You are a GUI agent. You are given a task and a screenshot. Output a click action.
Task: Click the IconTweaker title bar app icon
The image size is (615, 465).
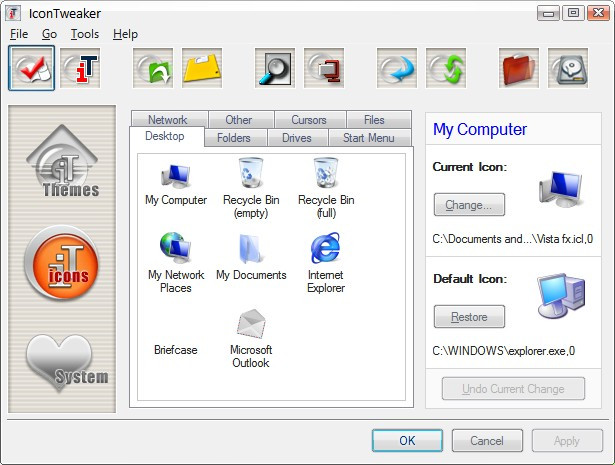coord(13,13)
